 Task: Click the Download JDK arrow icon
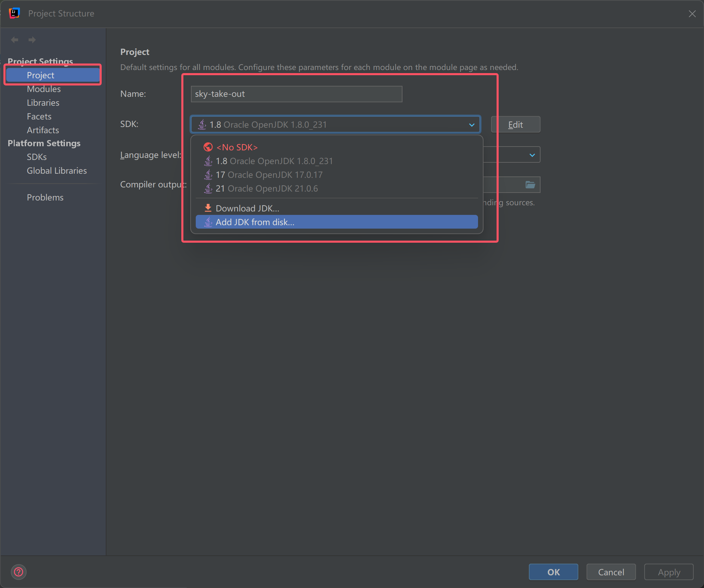[208, 208]
